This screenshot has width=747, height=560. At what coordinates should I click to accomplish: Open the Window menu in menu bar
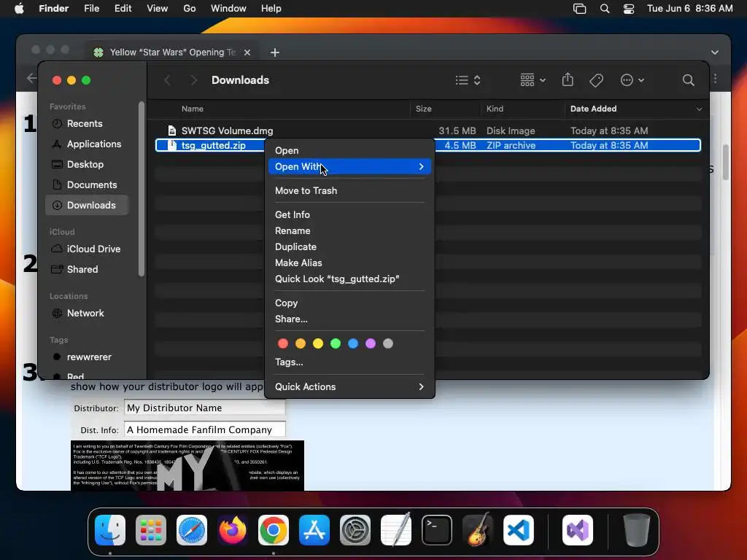tap(228, 9)
